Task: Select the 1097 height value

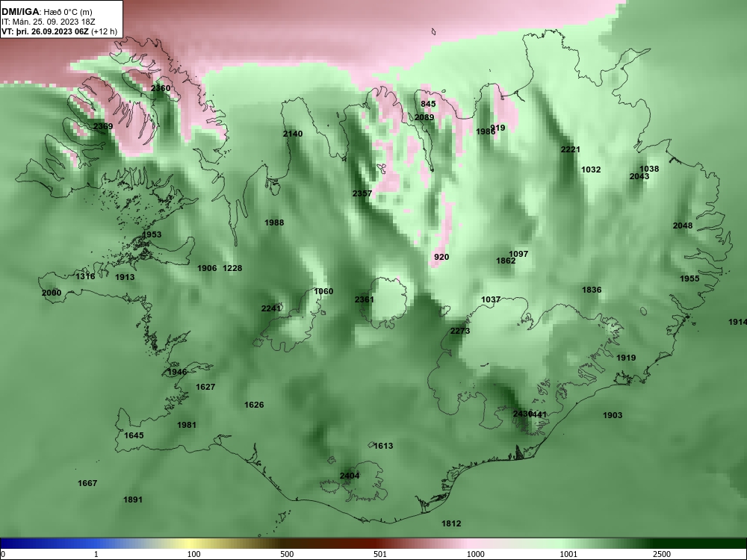Action: [x=518, y=254]
